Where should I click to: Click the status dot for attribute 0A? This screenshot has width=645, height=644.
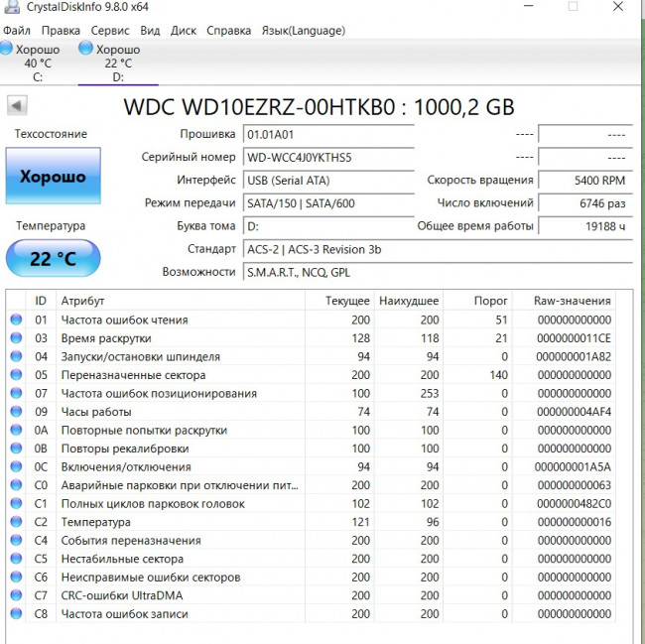coord(16,430)
